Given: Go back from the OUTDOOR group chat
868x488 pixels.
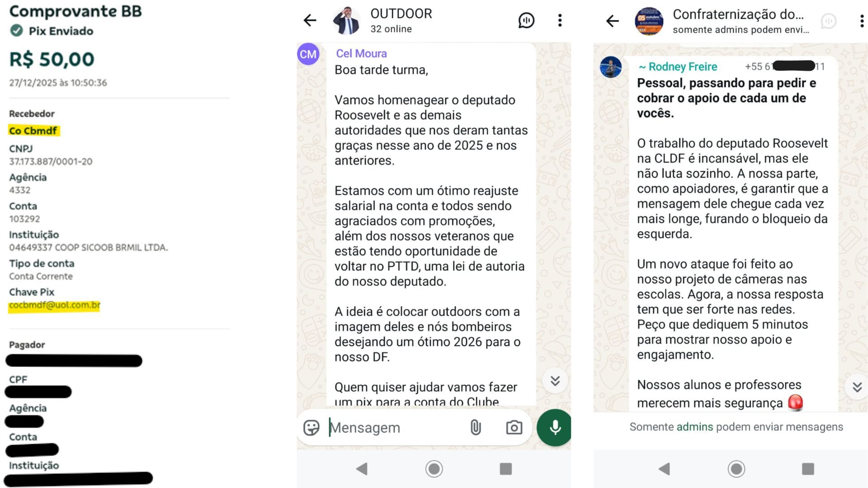Looking at the screenshot, I should pyautogui.click(x=310, y=20).
